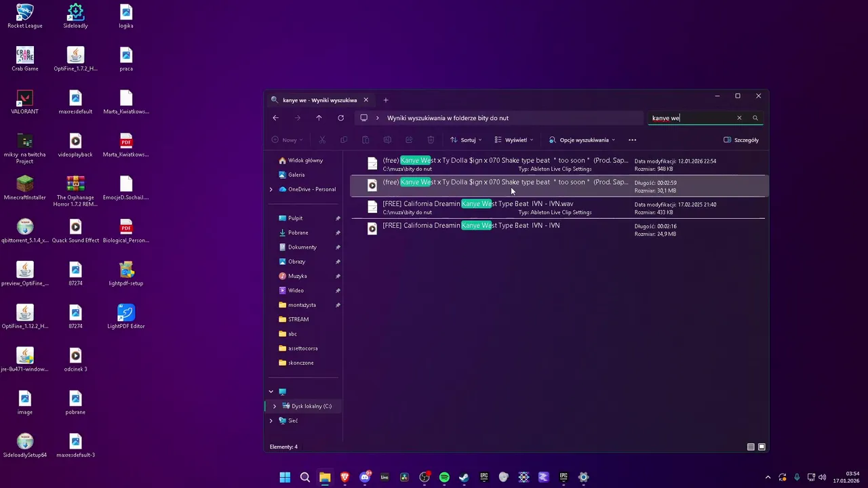Select the qbittorrent installer desktop icon
868x488 pixels.
pyautogui.click(x=25, y=231)
